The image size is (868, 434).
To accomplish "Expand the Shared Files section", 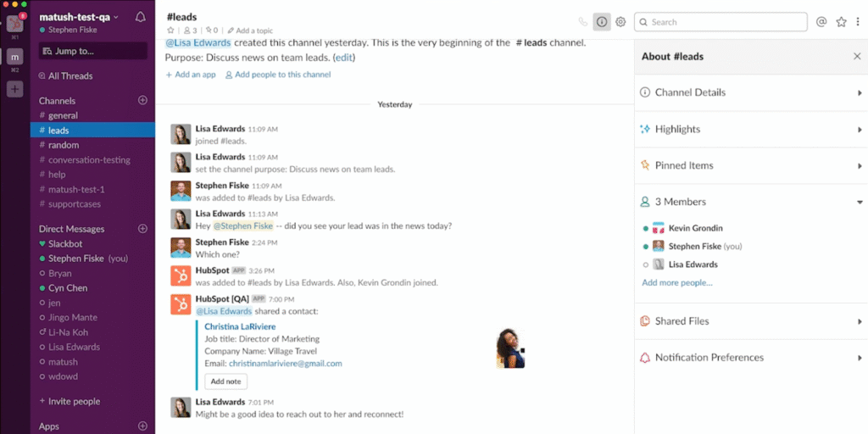I will point(751,321).
